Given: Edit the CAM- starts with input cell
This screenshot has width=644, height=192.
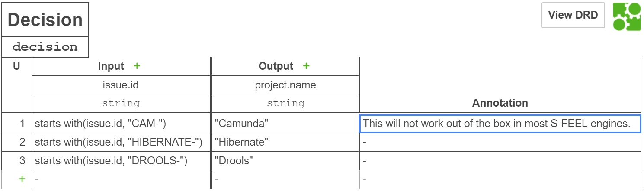Looking at the screenshot, I should point(121,124).
